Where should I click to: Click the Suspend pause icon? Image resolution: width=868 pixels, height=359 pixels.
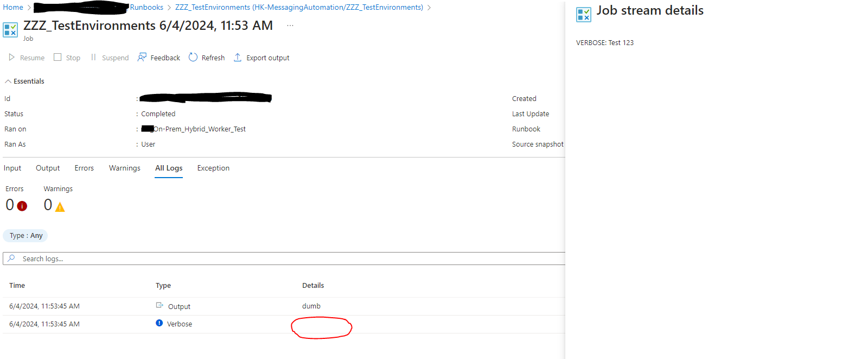(x=93, y=57)
